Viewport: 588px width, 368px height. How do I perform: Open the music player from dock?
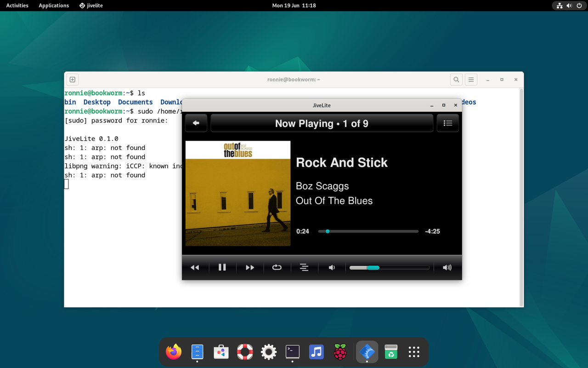[x=317, y=352]
